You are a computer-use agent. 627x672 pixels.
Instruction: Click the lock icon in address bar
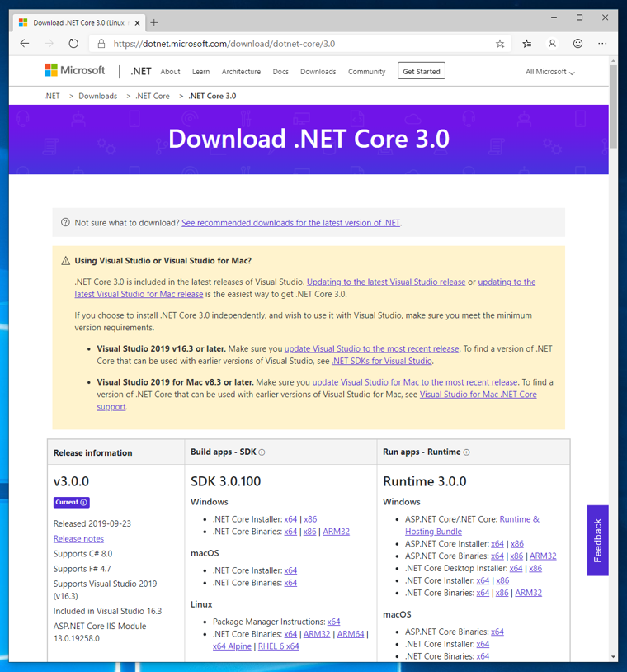(101, 44)
